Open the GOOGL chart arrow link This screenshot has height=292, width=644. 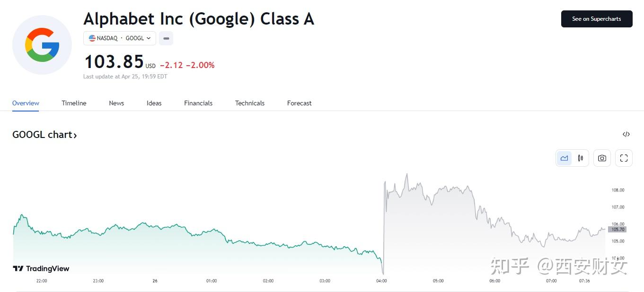tap(44, 135)
